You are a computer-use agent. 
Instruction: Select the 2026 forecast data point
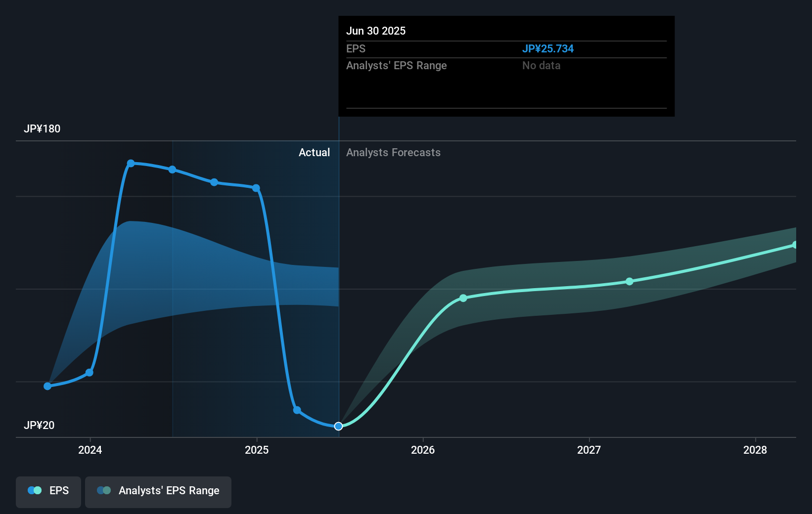[x=463, y=298]
